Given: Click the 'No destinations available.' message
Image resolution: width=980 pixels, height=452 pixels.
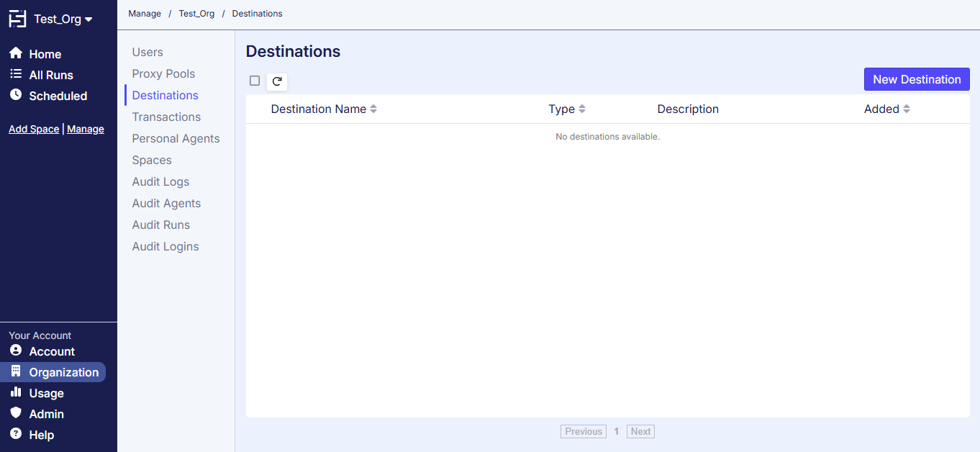Looking at the screenshot, I should (607, 137).
